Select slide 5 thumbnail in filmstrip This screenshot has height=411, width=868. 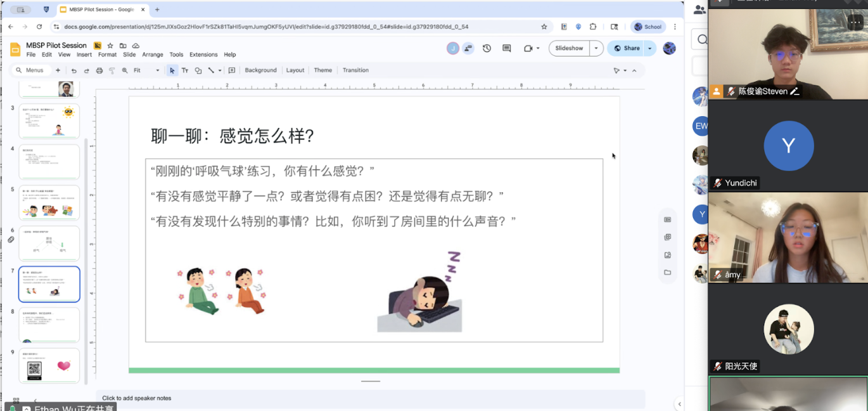49,202
